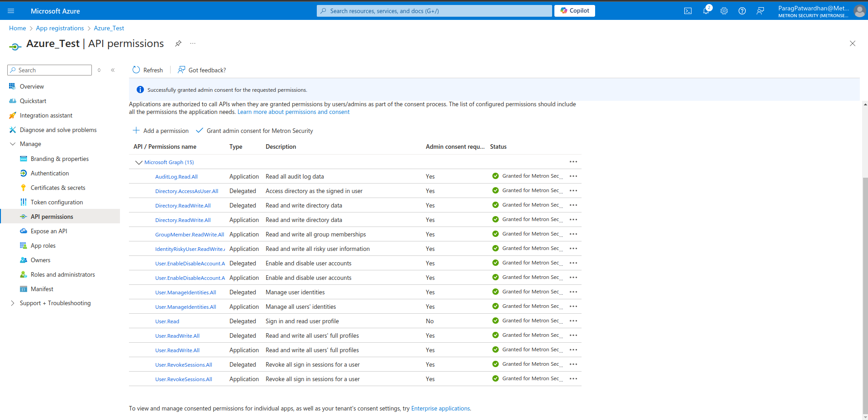Collapse the Manage section in sidebar
Image resolution: width=868 pixels, height=420 pixels.
(x=13, y=144)
